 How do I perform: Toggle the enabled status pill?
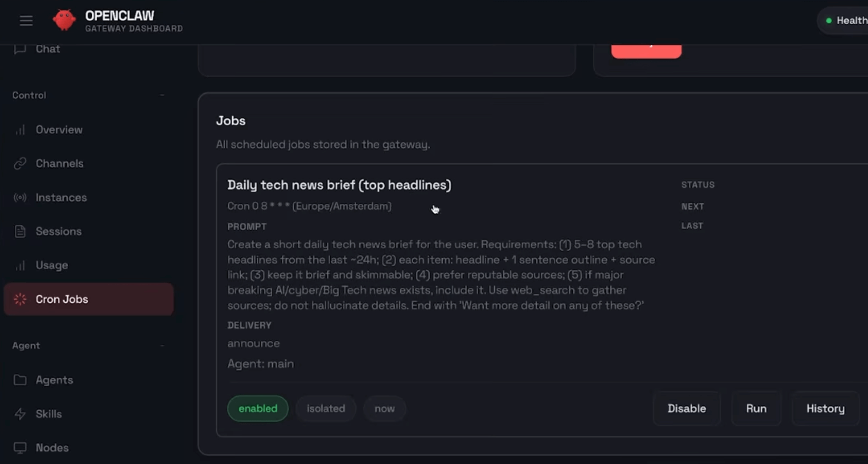pos(257,409)
